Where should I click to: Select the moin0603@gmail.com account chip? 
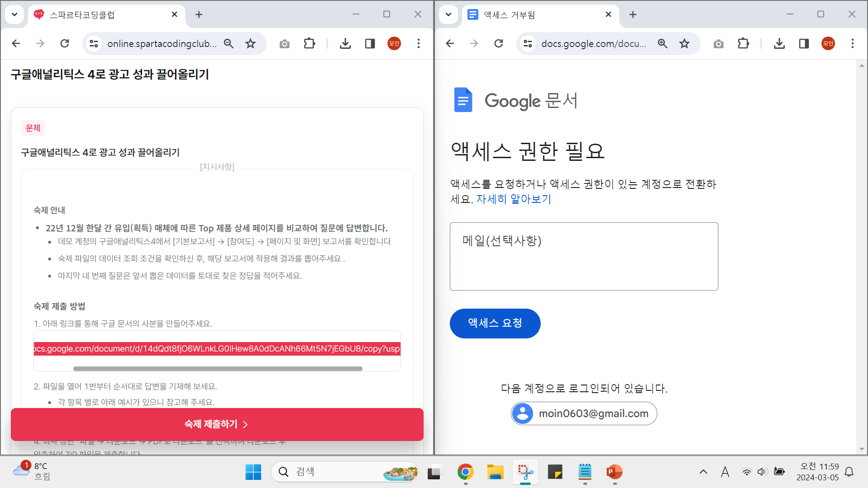tap(584, 413)
